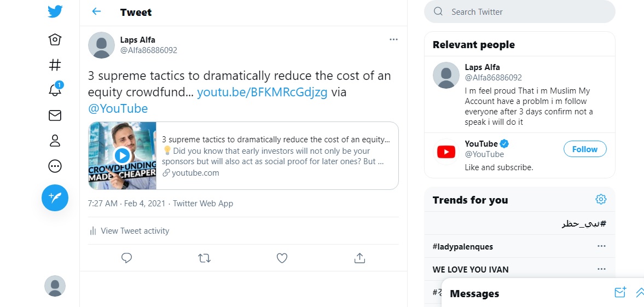
Task: Click the Retweet arrows icon
Action: coord(204,258)
